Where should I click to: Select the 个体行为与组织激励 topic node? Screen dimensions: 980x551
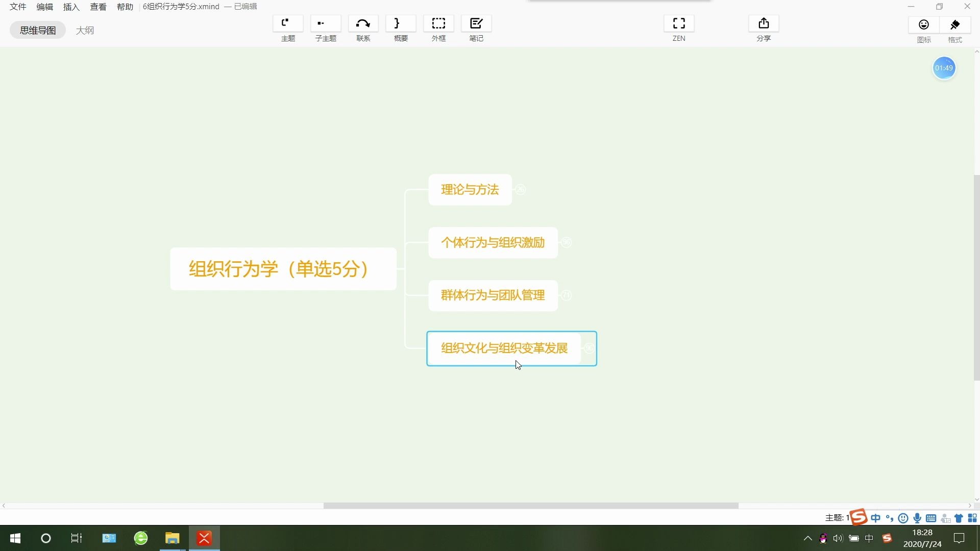[x=493, y=242]
